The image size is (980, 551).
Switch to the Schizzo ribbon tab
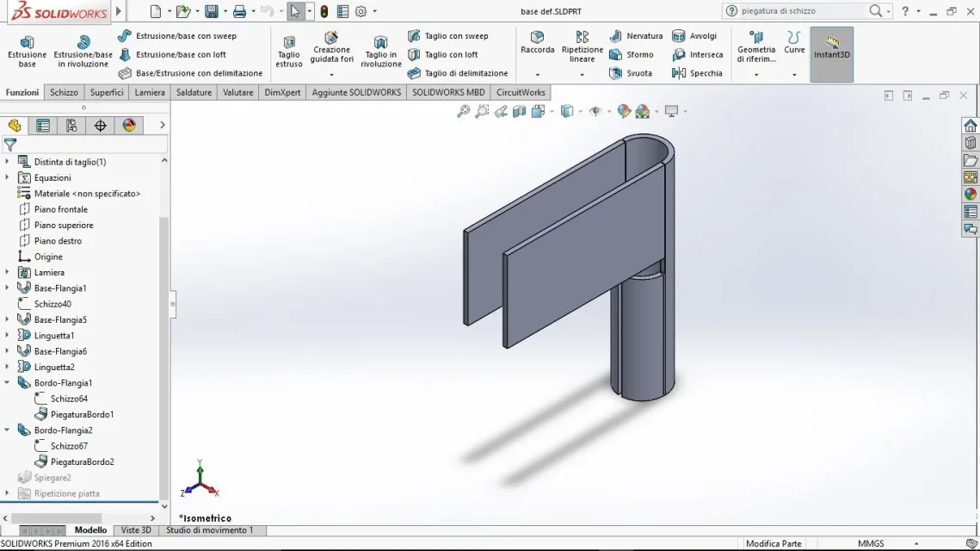(x=64, y=92)
